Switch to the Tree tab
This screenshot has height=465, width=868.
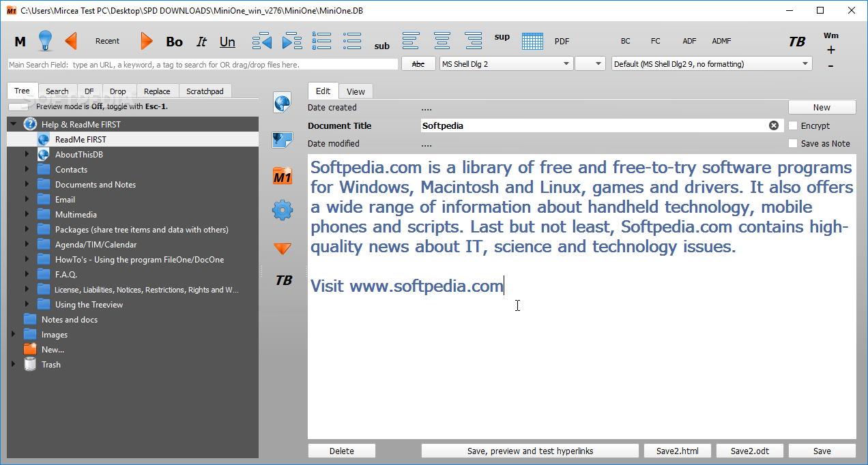click(x=23, y=91)
